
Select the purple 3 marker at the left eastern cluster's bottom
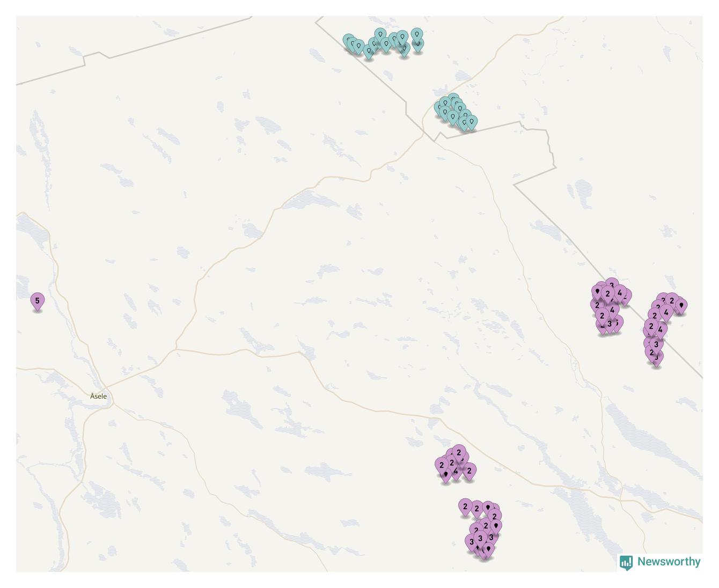click(610, 325)
